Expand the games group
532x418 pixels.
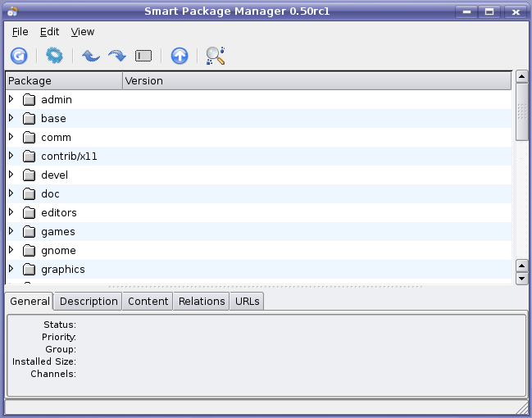coord(11,230)
